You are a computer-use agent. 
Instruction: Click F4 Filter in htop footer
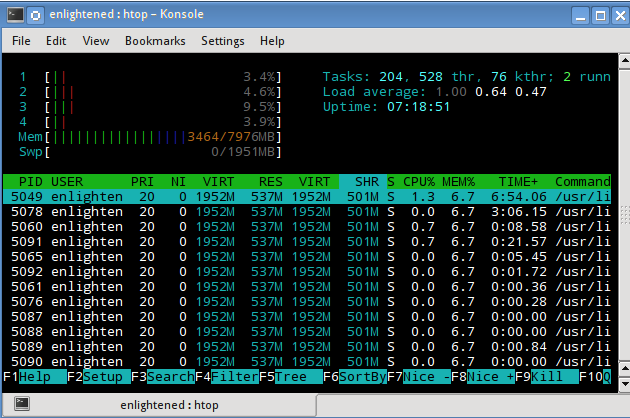click(227, 377)
